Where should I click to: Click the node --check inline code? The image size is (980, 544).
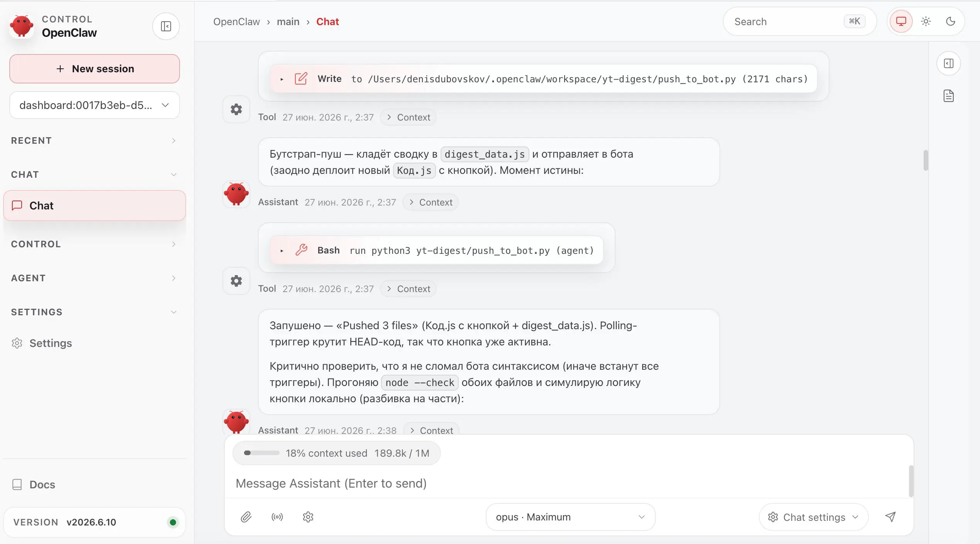coord(420,383)
